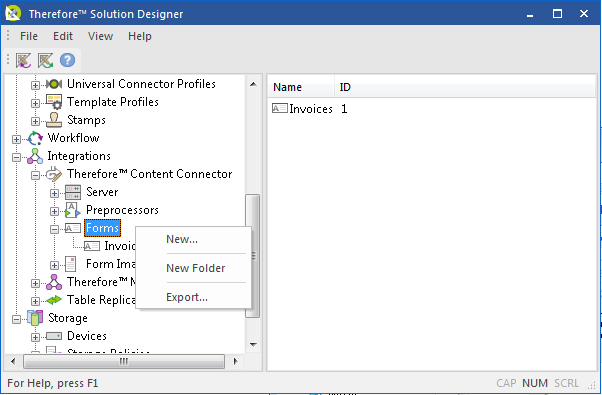Click the Forms node icon
This screenshot has width=602, height=395.
73,228
